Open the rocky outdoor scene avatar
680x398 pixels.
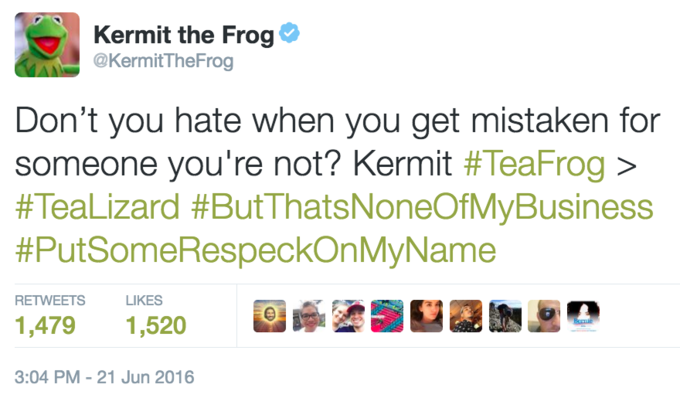(x=505, y=316)
